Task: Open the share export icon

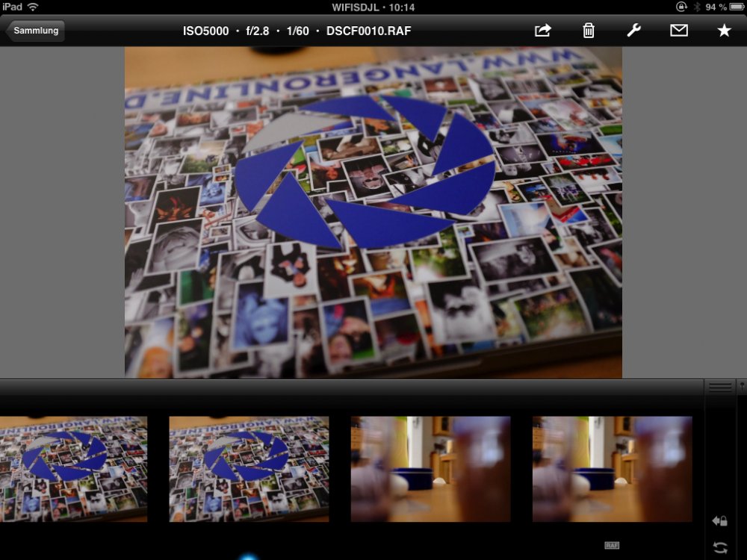Action: click(543, 31)
